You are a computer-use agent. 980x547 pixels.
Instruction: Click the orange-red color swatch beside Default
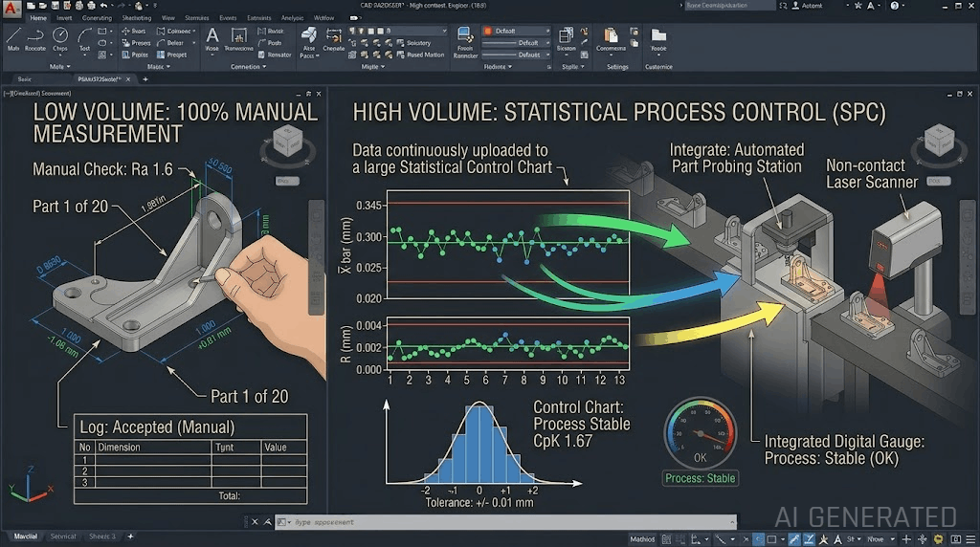[x=488, y=31]
